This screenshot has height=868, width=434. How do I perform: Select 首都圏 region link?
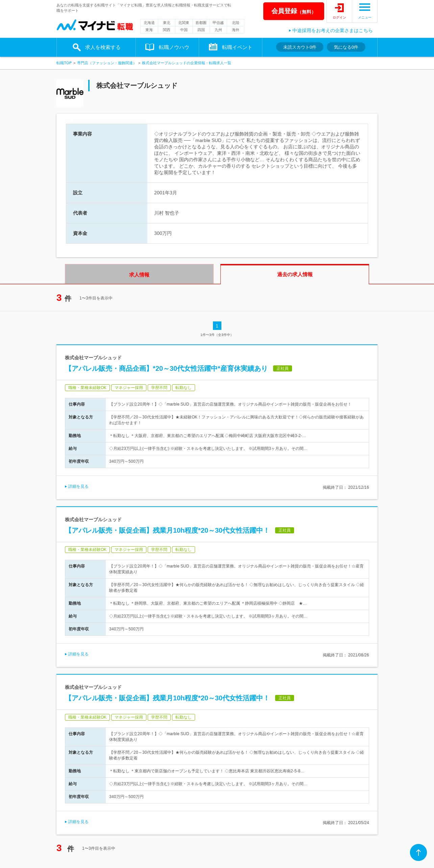point(201,23)
